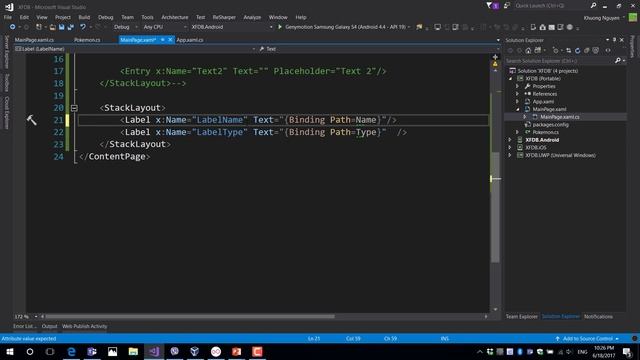This screenshot has height=360, width=640.
Task: Switch to the first MainPage.xaml.cs tab
Action: pos(34,40)
